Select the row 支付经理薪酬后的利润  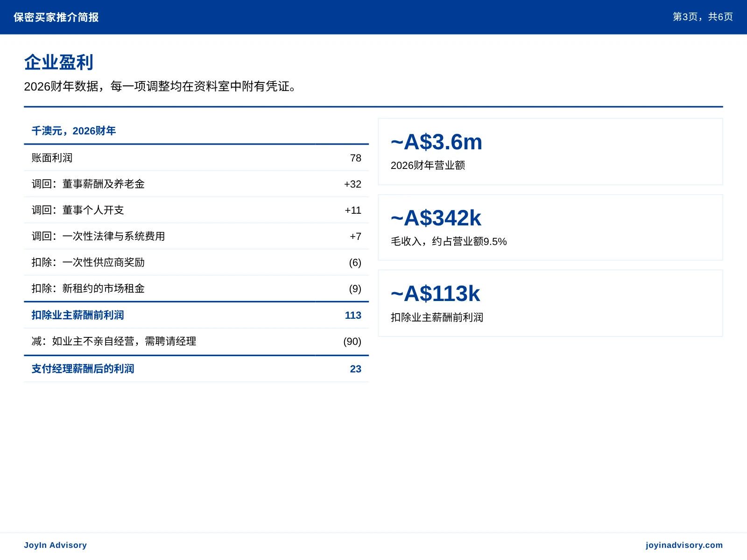point(196,369)
